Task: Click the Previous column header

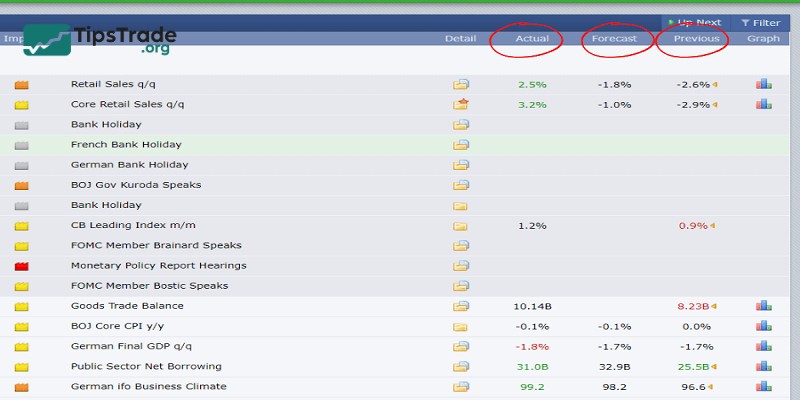Action: 697,39
